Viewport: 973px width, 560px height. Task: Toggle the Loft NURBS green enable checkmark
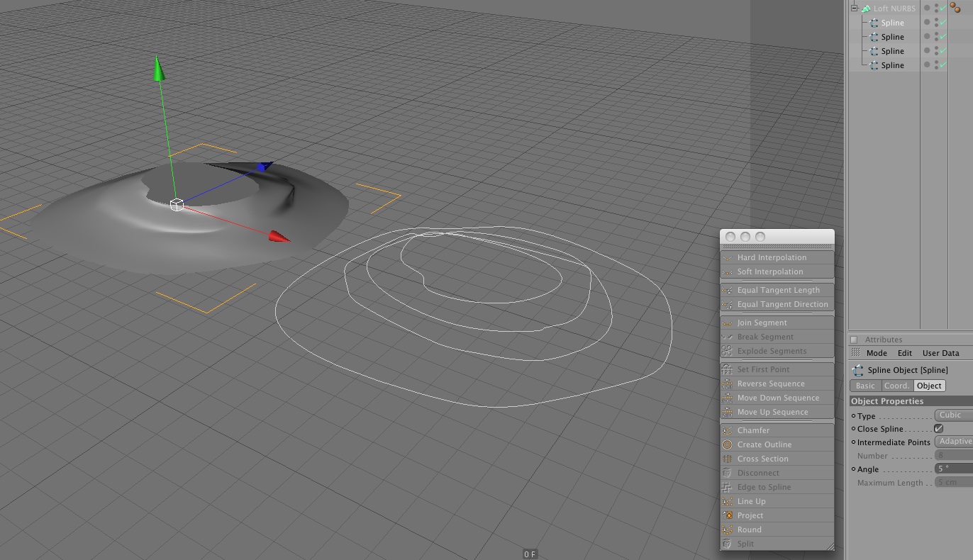pyautogui.click(x=943, y=9)
